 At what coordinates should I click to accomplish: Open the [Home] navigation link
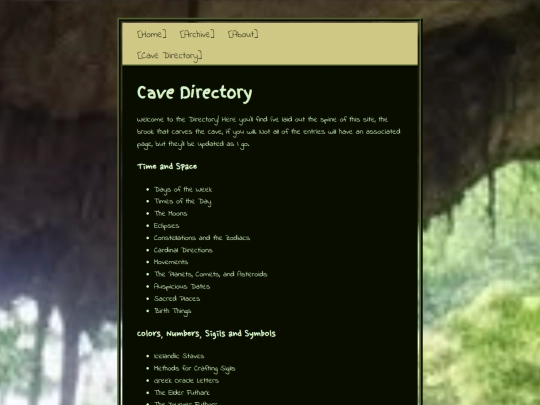152,34
